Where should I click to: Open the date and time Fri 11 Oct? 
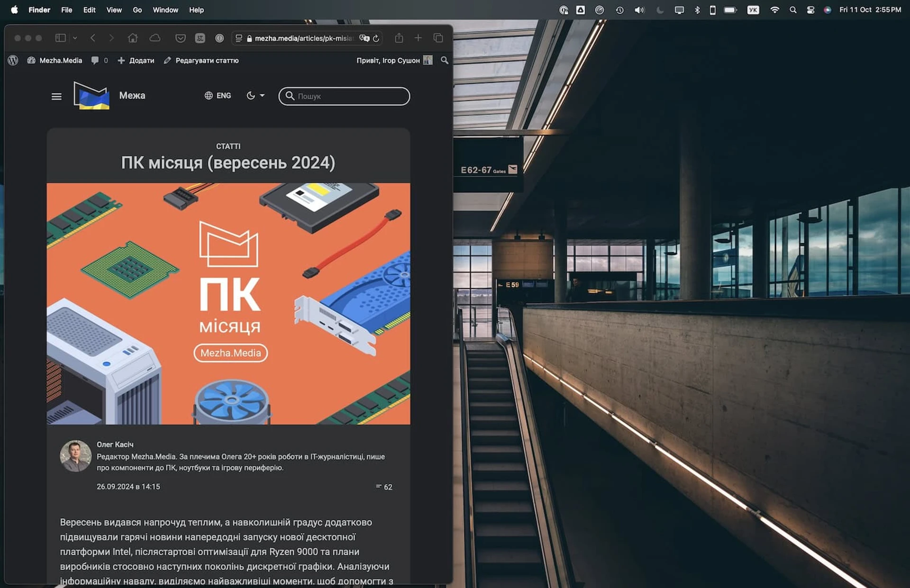(870, 9)
